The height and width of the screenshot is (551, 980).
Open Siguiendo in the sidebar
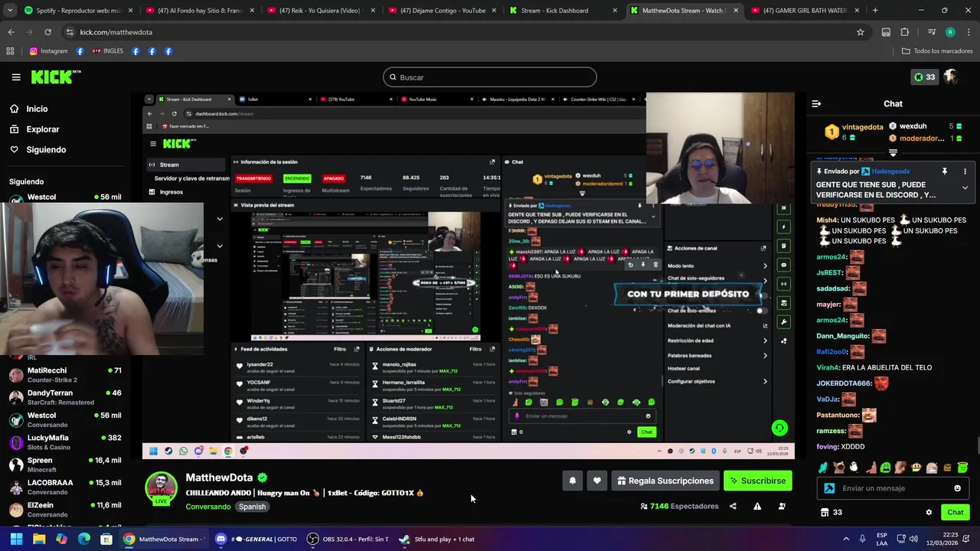[38, 150]
